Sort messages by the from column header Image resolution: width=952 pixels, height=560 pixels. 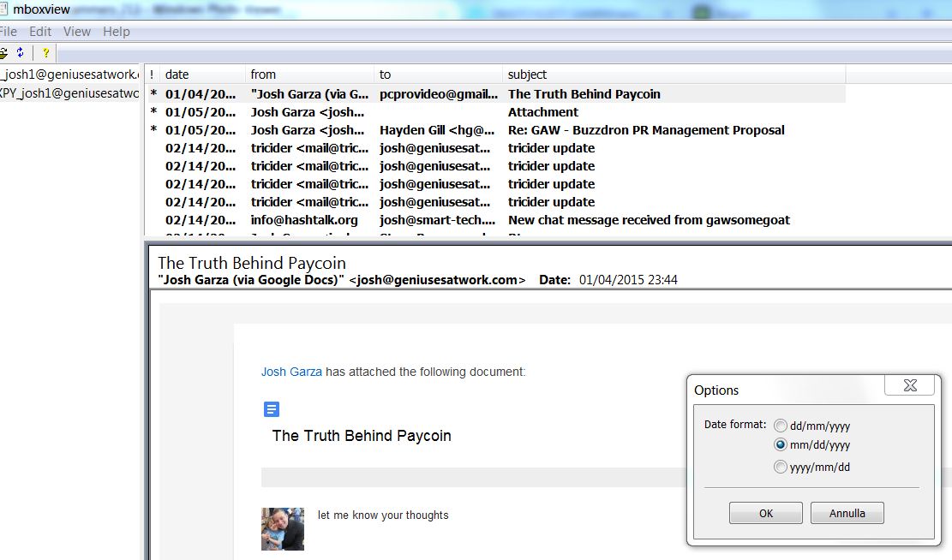(309, 74)
